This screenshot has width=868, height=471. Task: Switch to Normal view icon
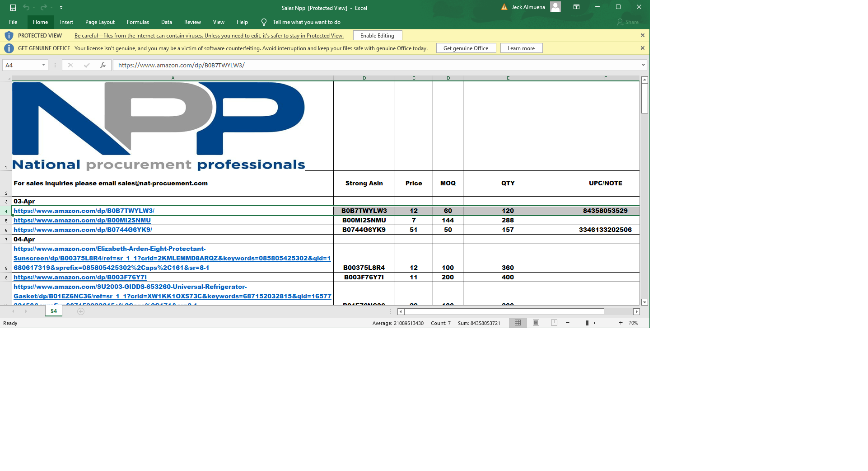point(518,323)
